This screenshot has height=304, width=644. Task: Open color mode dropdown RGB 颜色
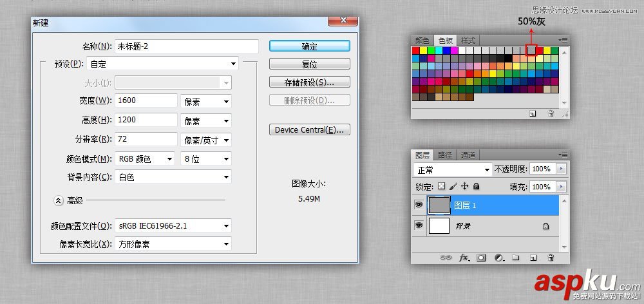(145, 159)
